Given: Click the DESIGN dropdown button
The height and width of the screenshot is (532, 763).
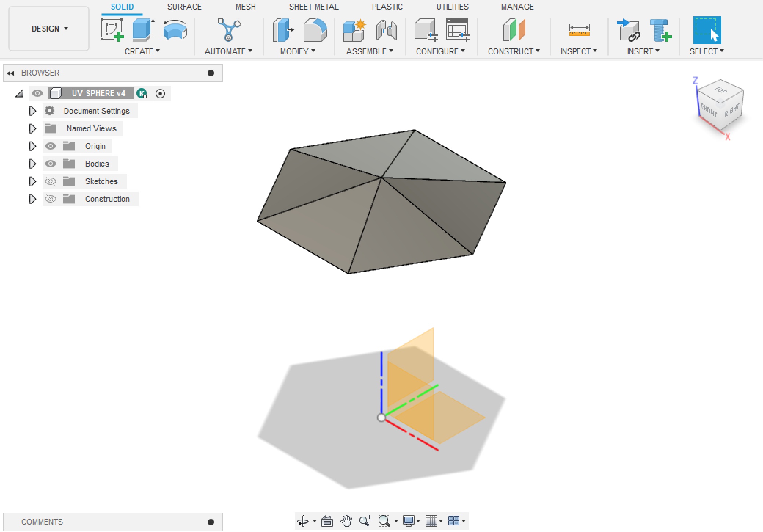Looking at the screenshot, I should [49, 28].
